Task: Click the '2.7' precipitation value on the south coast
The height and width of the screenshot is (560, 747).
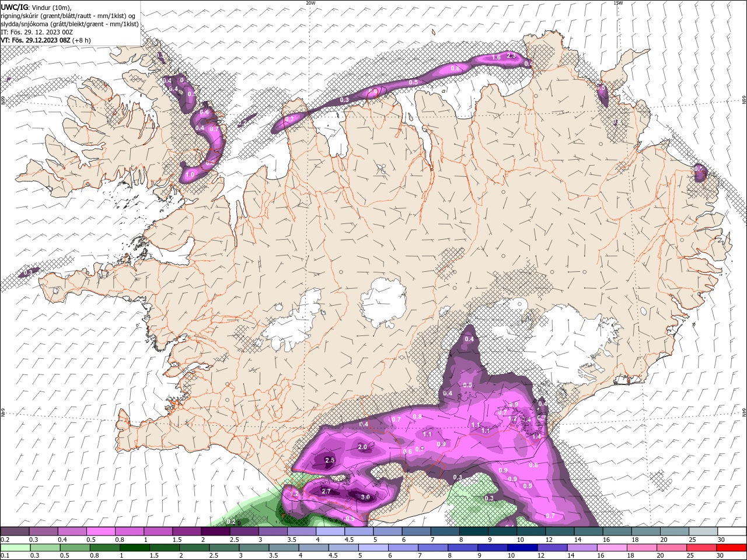Action: coord(326,491)
